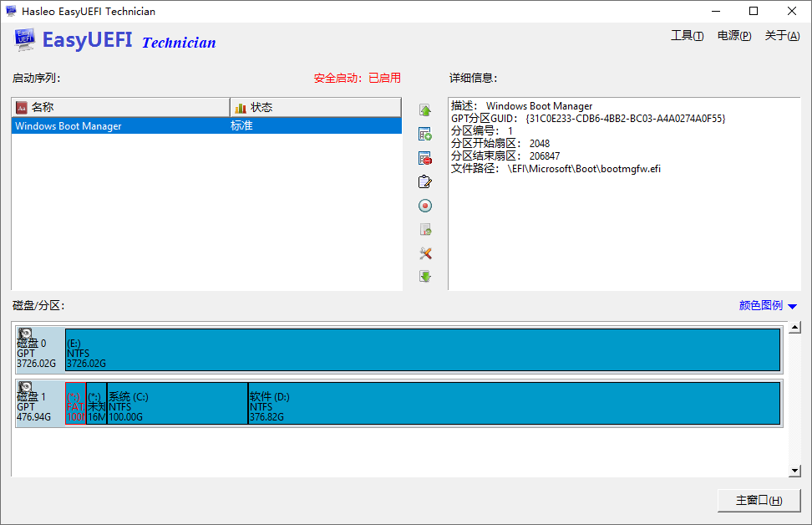Click the move boot entry down arrow icon
812x525 pixels.
pos(425,278)
